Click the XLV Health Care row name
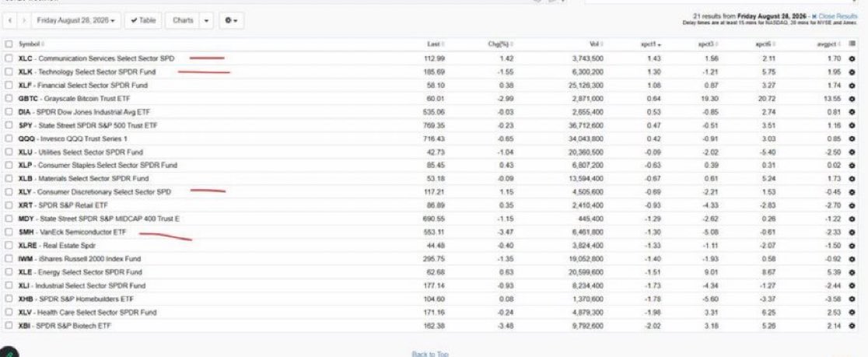This screenshot has height=357, width=868. pyautogui.click(x=87, y=313)
